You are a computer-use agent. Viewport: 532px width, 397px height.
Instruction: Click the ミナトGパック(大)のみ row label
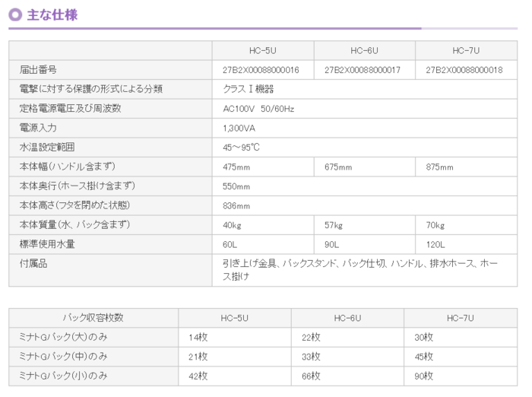pos(63,337)
